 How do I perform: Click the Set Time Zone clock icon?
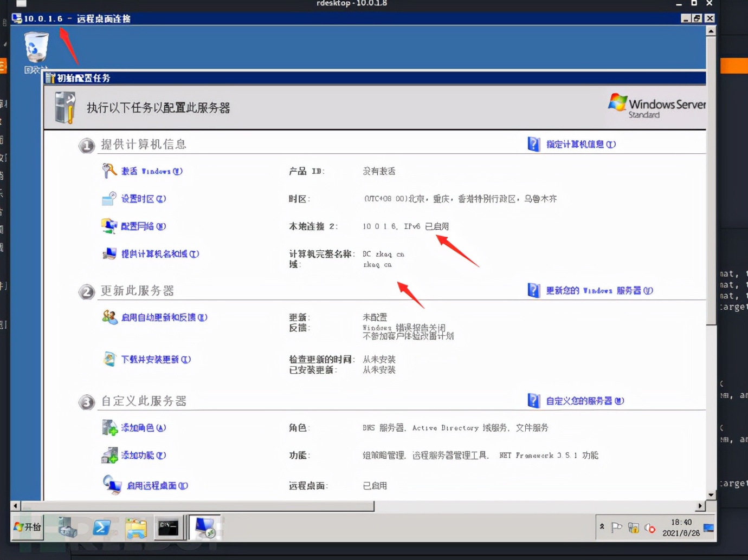coord(109,198)
